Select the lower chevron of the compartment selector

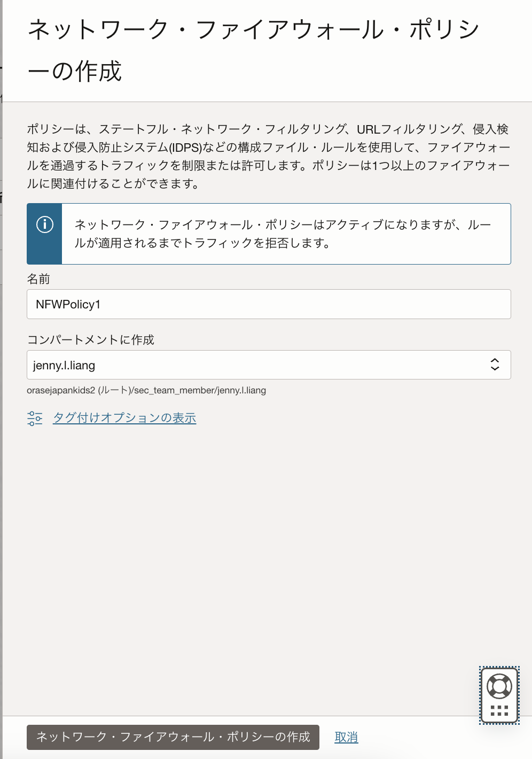(496, 369)
